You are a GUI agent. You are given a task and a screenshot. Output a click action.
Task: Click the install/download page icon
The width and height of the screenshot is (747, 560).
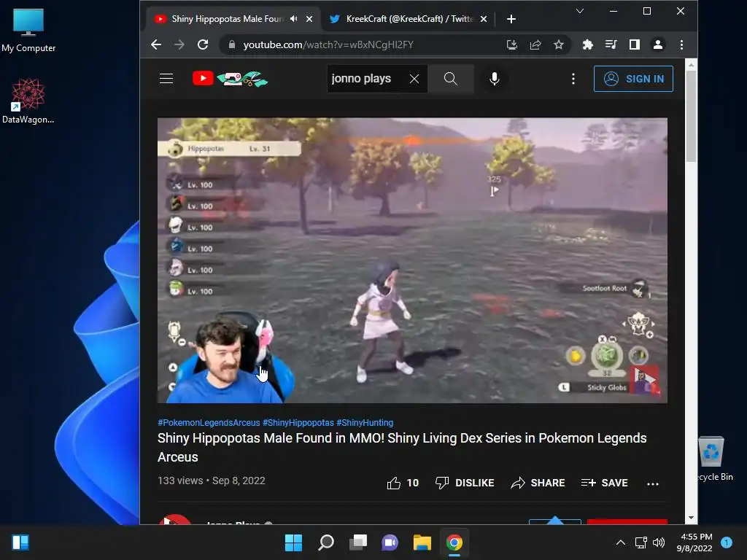[511, 44]
